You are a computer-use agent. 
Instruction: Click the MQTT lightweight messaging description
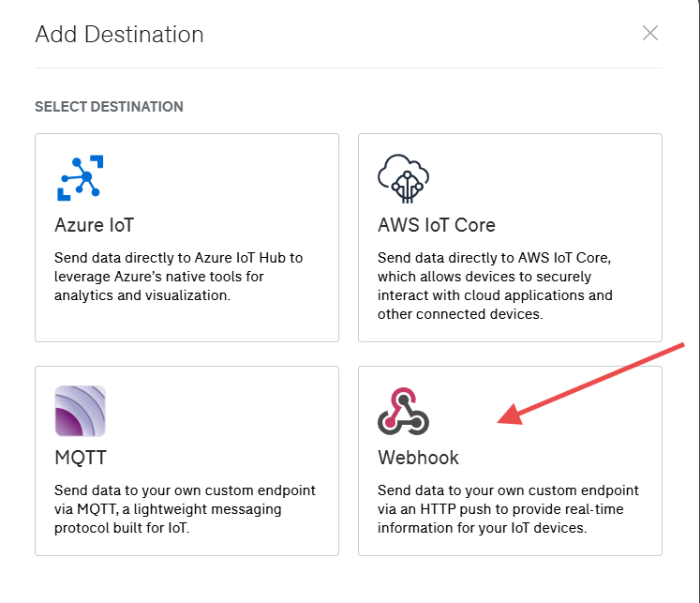click(x=185, y=508)
